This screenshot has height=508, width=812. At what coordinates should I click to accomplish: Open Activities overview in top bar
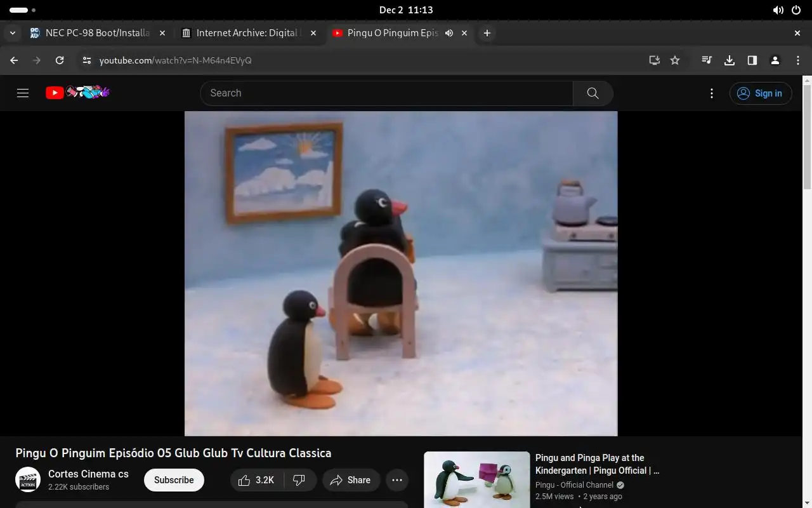pos(22,10)
